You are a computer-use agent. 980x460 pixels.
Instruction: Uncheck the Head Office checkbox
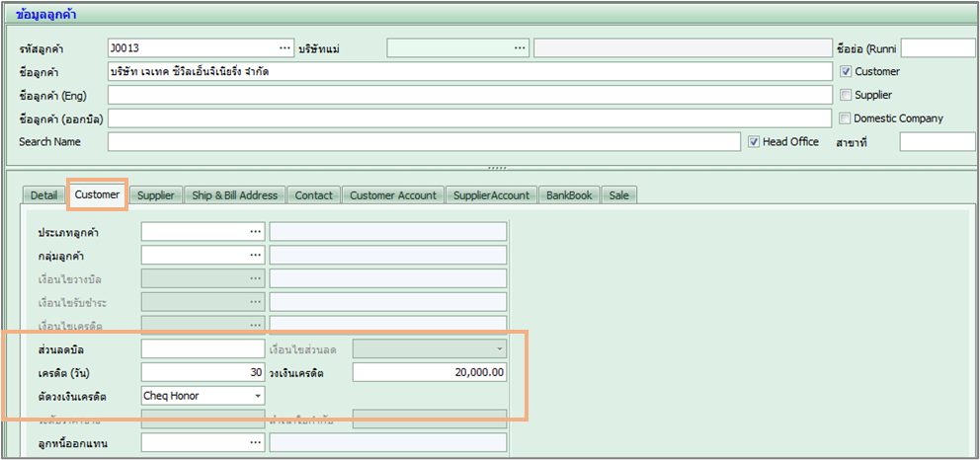coord(753,141)
